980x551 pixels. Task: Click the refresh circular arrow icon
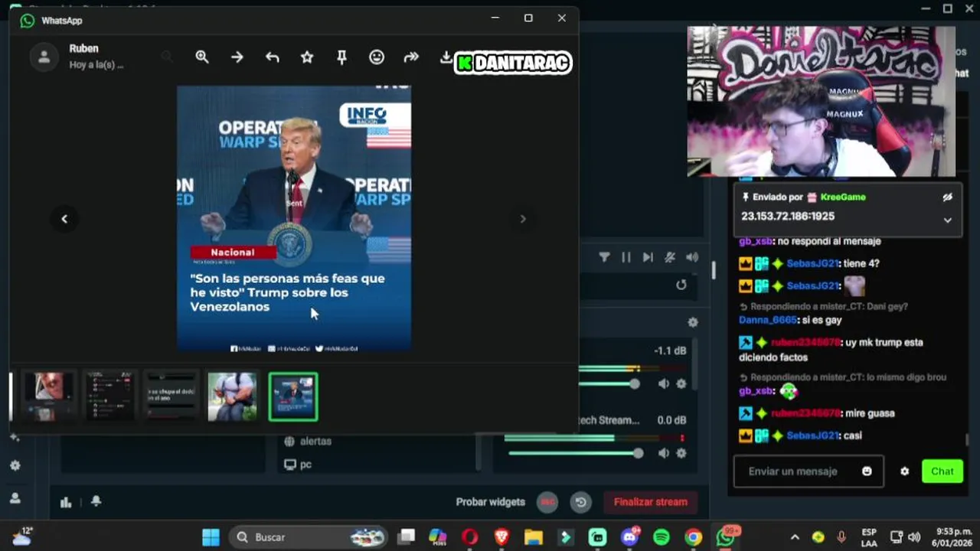click(x=681, y=285)
